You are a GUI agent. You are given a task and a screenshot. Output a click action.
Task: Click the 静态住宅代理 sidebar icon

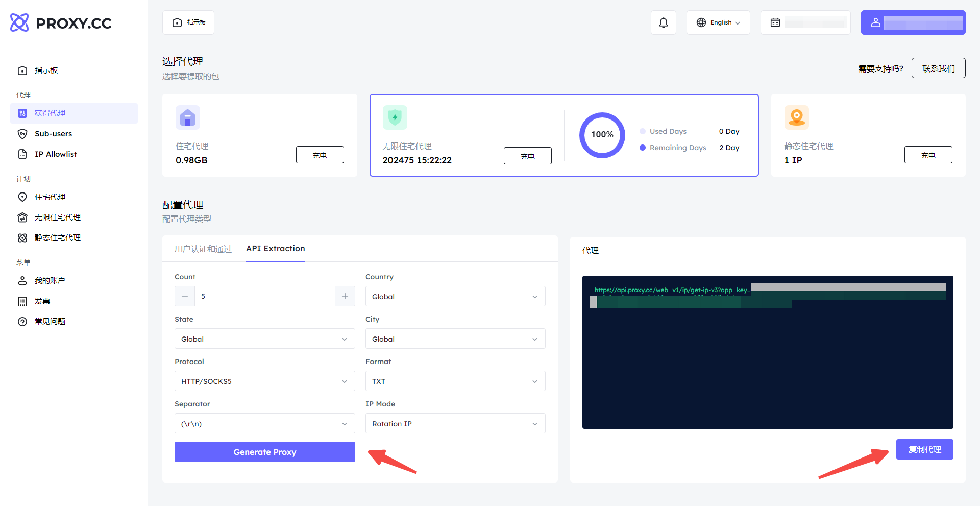[x=22, y=238]
